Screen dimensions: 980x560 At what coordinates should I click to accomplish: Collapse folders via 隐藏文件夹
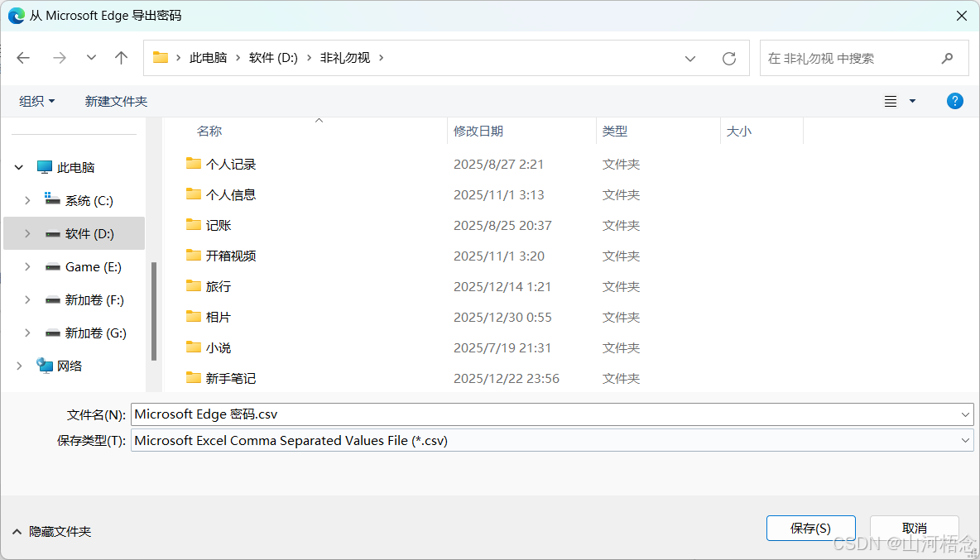(52, 532)
